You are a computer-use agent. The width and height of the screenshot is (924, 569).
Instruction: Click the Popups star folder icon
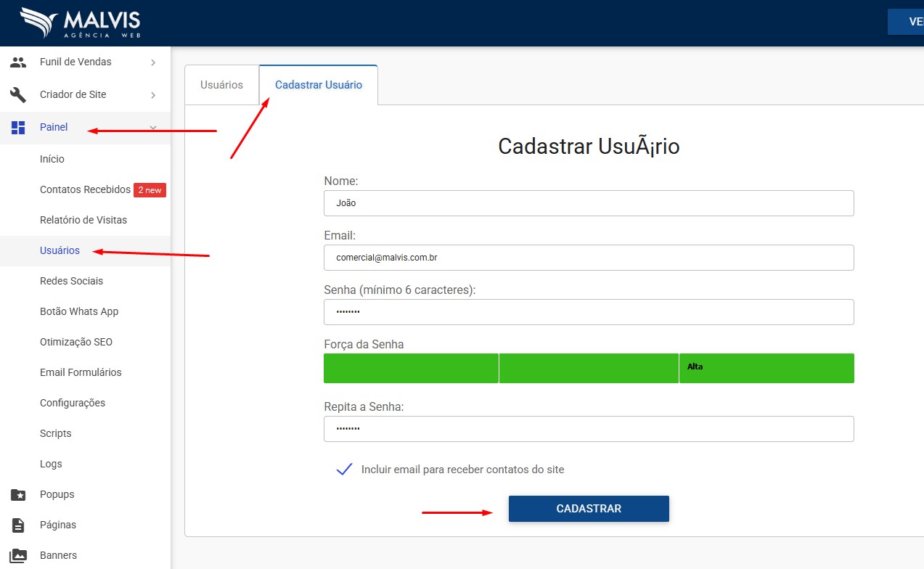[x=18, y=495]
